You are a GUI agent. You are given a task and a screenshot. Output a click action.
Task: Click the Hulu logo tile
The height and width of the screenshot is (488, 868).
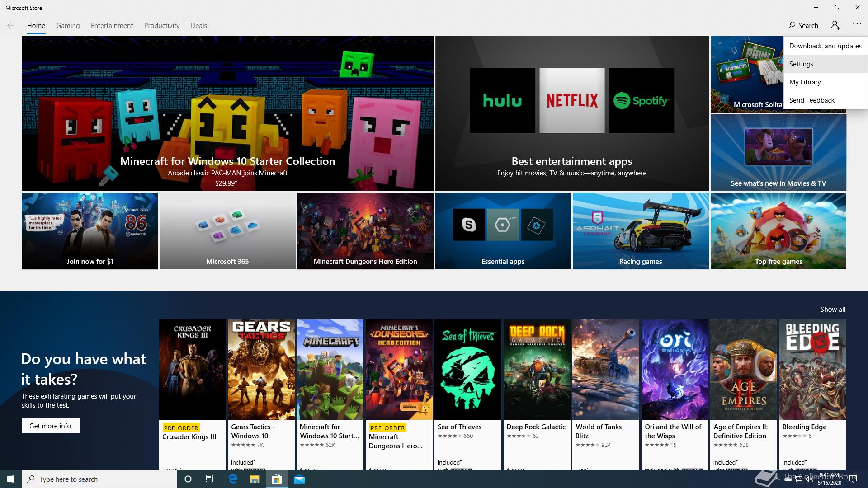[502, 101]
